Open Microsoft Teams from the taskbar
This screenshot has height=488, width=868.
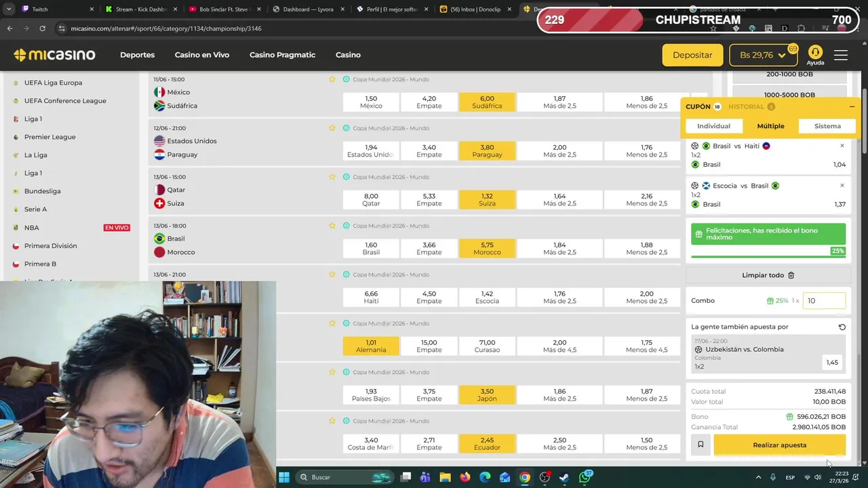[425, 477]
